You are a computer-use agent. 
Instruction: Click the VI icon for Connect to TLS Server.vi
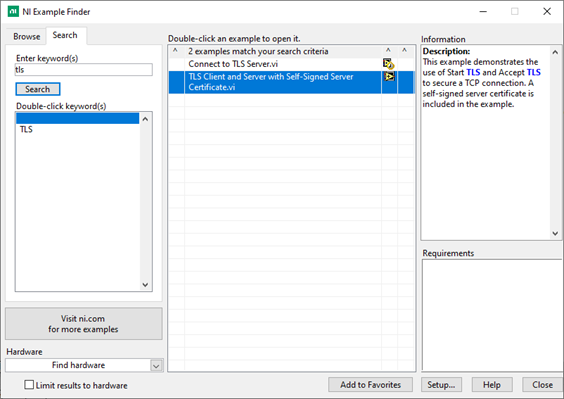click(388, 64)
